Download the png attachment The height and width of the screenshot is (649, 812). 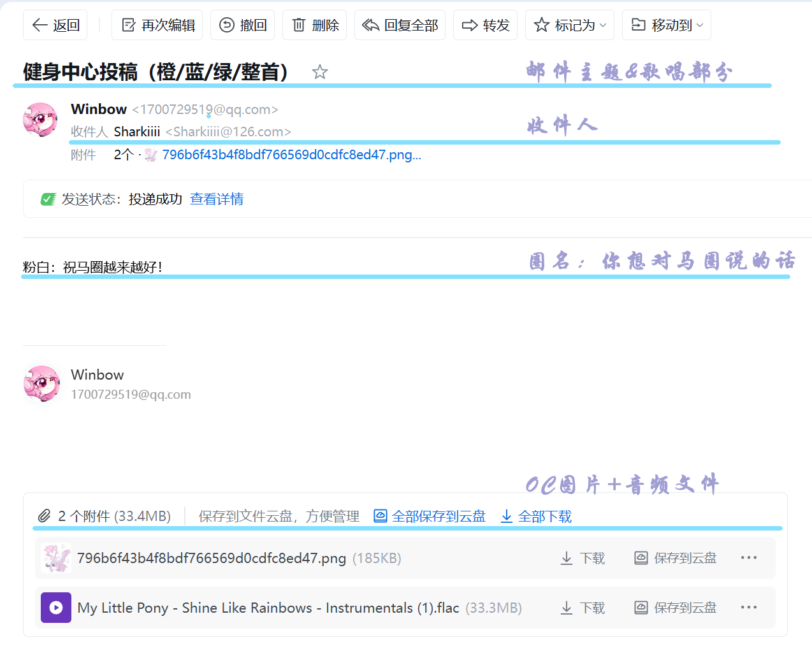pos(583,559)
